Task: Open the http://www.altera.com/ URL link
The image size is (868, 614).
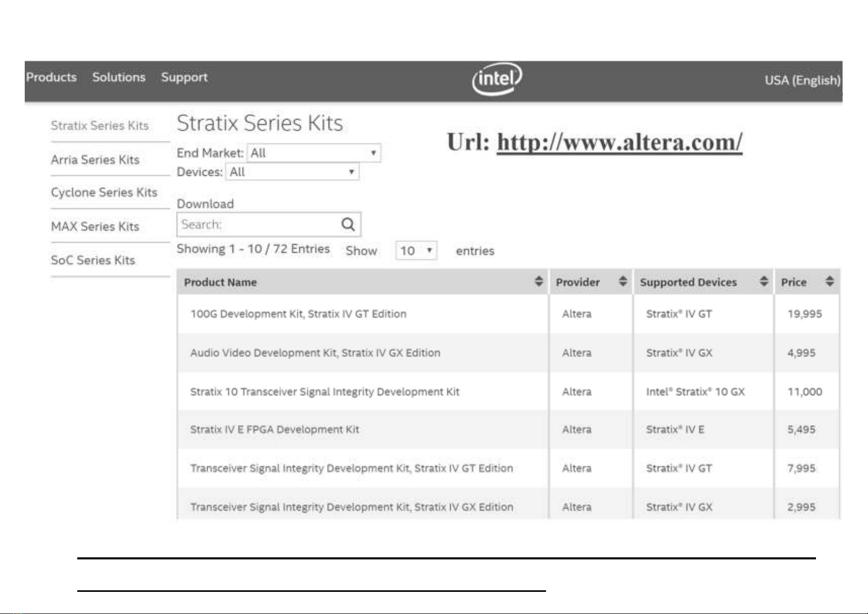Action: coord(620,142)
